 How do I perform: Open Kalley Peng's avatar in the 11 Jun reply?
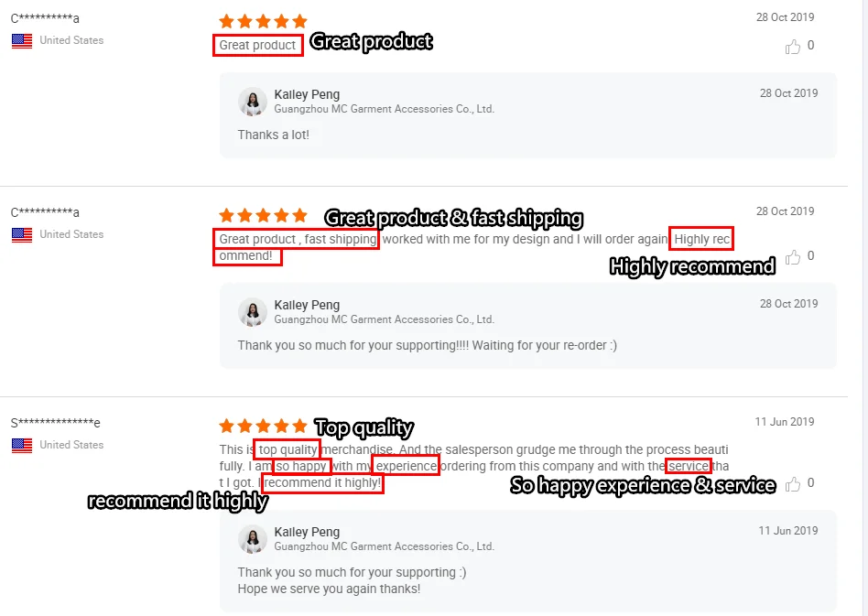click(x=253, y=538)
